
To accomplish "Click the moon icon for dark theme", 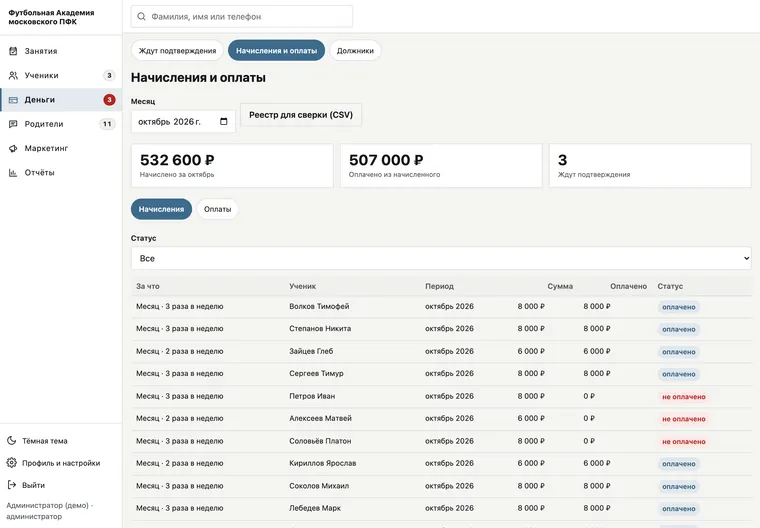I will pos(12,441).
